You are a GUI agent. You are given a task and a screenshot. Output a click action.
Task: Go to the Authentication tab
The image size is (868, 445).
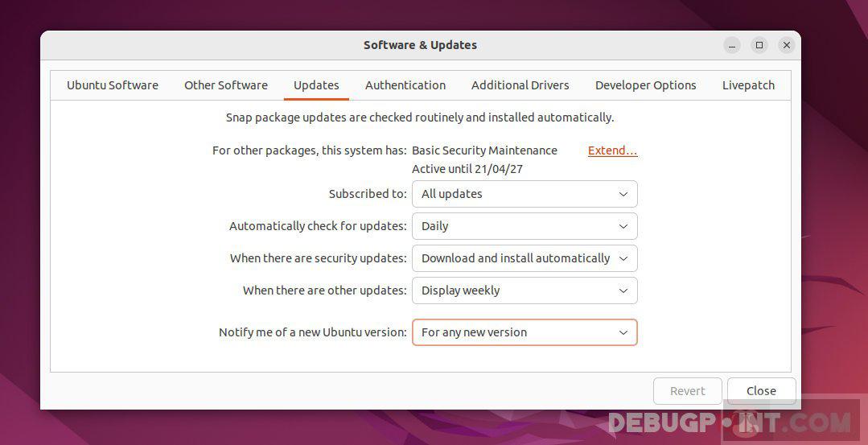point(405,85)
